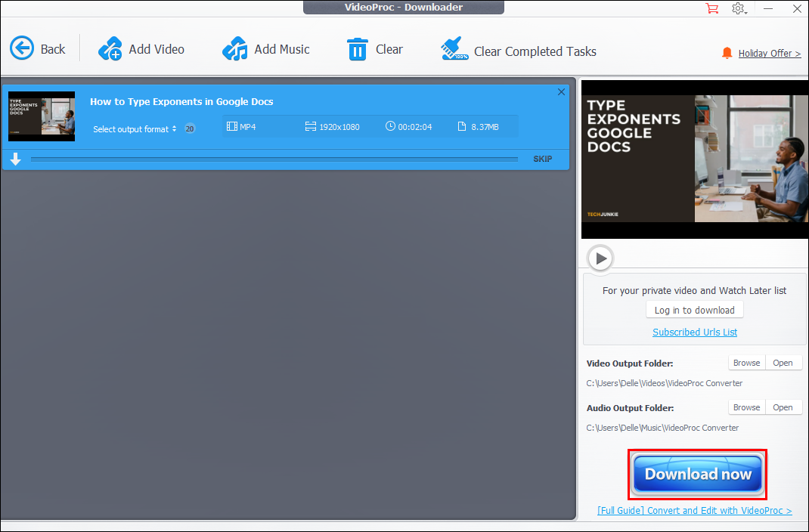Click the Add Video cloud icon
The image size is (809, 532).
(x=110, y=49)
